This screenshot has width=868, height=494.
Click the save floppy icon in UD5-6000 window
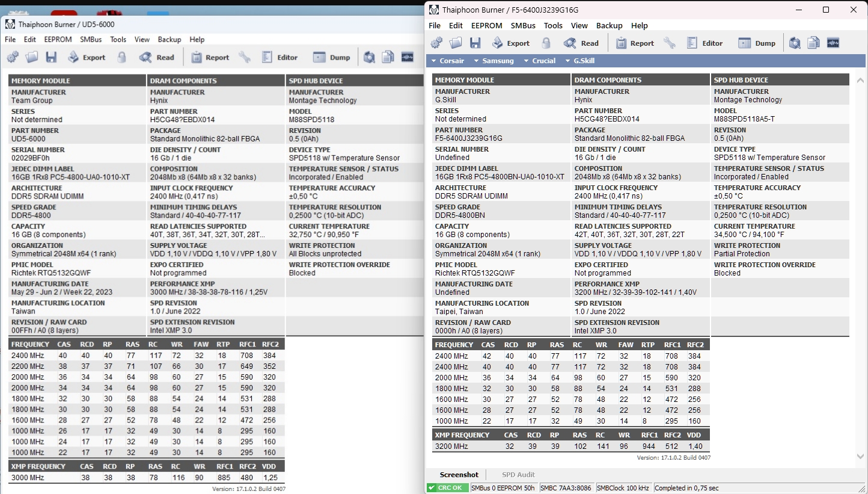tap(51, 57)
